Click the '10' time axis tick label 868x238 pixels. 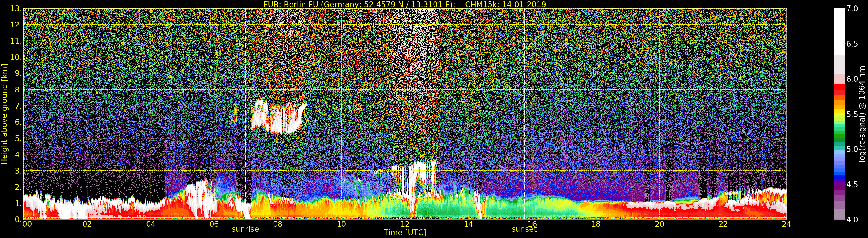(x=341, y=224)
